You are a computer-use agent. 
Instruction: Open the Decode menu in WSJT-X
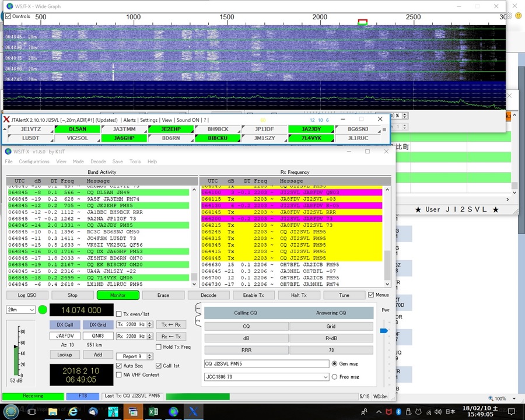tap(98, 162)
